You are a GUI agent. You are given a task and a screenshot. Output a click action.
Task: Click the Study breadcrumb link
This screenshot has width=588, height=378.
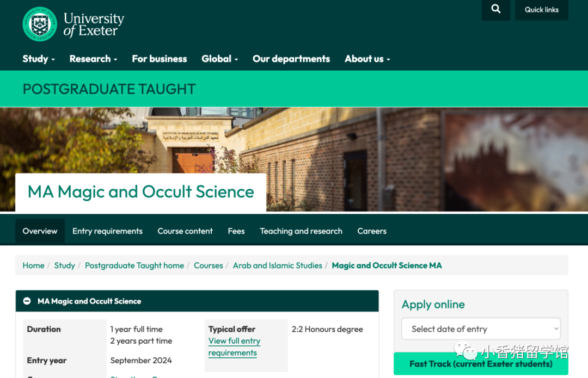pyautogui.click(x=64, y=265)
